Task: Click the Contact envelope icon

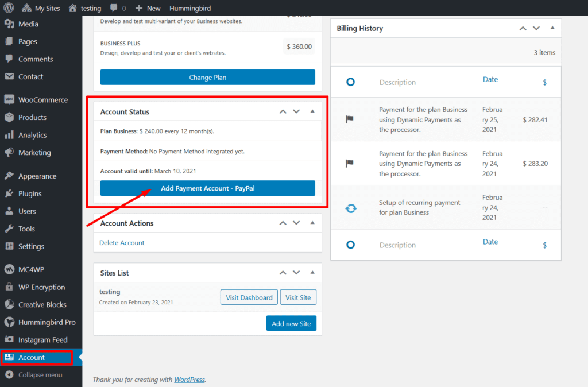Action: tap(9, 76)
